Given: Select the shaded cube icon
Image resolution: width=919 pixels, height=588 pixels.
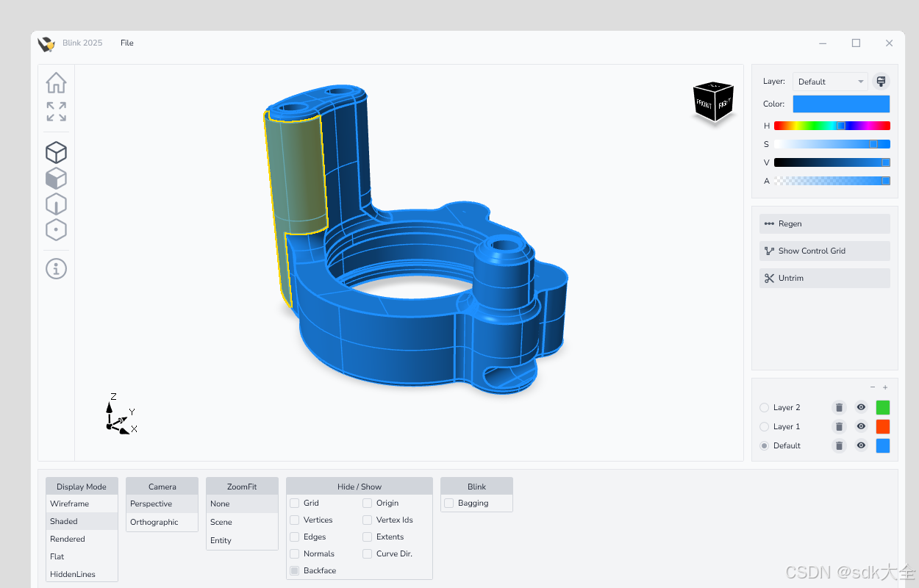Looking at the screenshot, I should click(56, 179).
